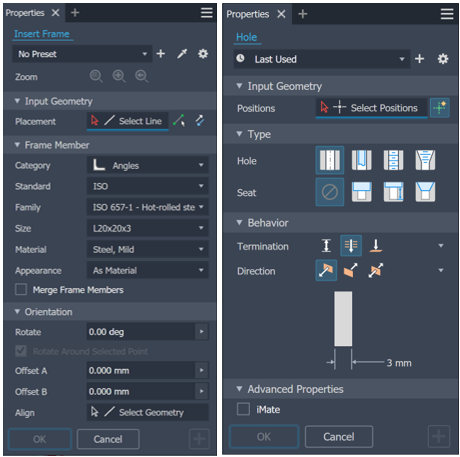Open the Size L20x20x3 dropdown
460x457 pixels.
pos(148,228)
